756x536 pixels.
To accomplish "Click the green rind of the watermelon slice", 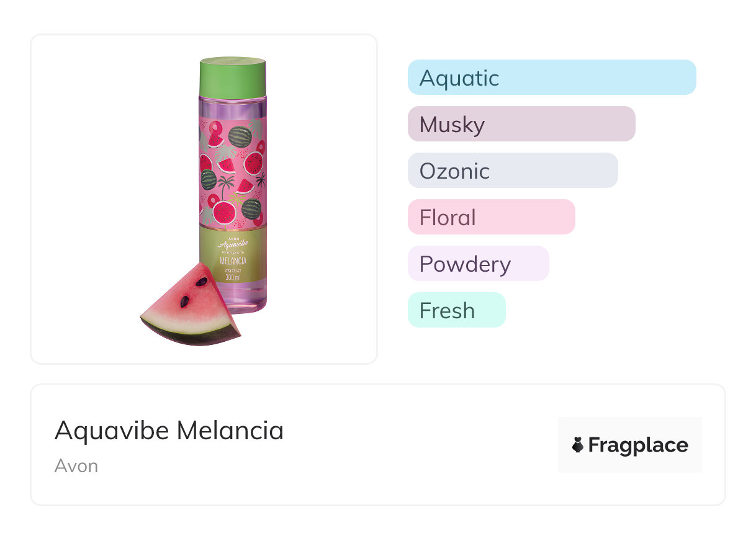I will coord(186,336).
